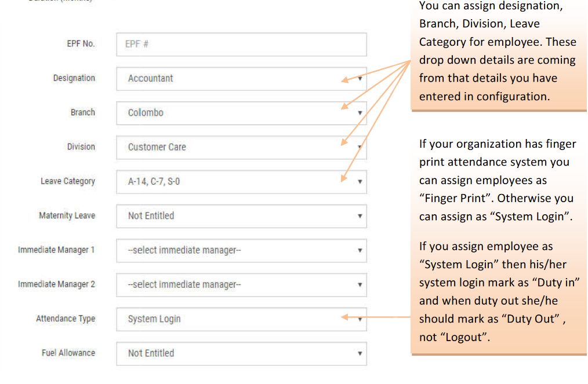Click the "Maternity Leave" field label
Image resolution: width=588 pixels, height=384 pixels.
click(x=67, y=215)
